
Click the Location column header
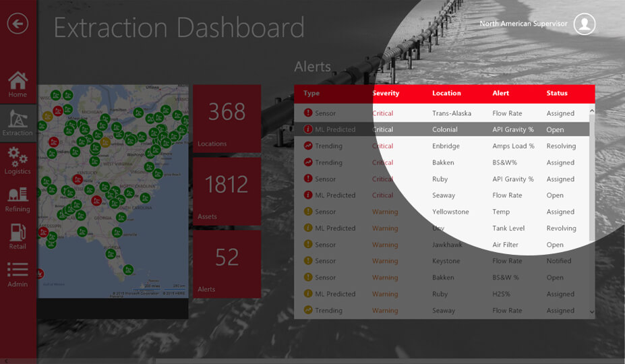click(x=446, y=94)
